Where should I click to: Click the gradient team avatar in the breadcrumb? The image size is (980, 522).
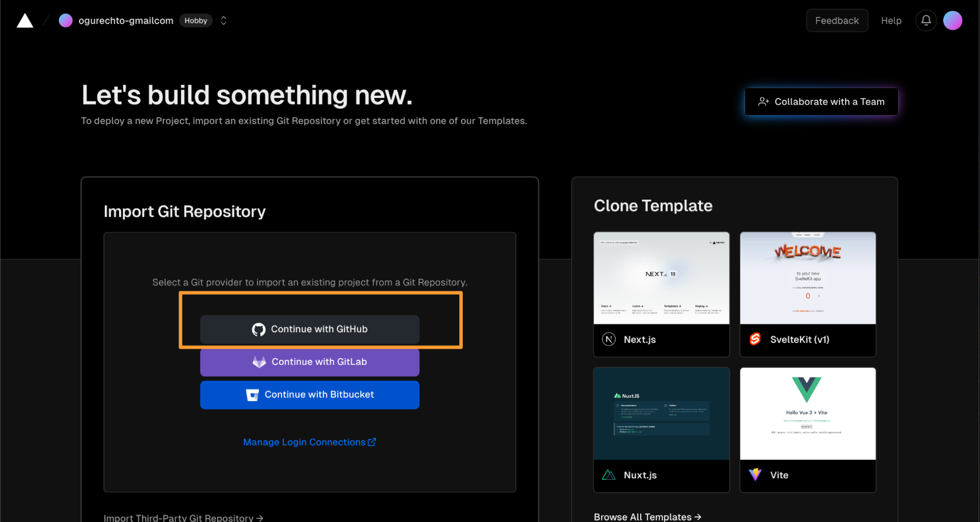click(x=65, y=20)
